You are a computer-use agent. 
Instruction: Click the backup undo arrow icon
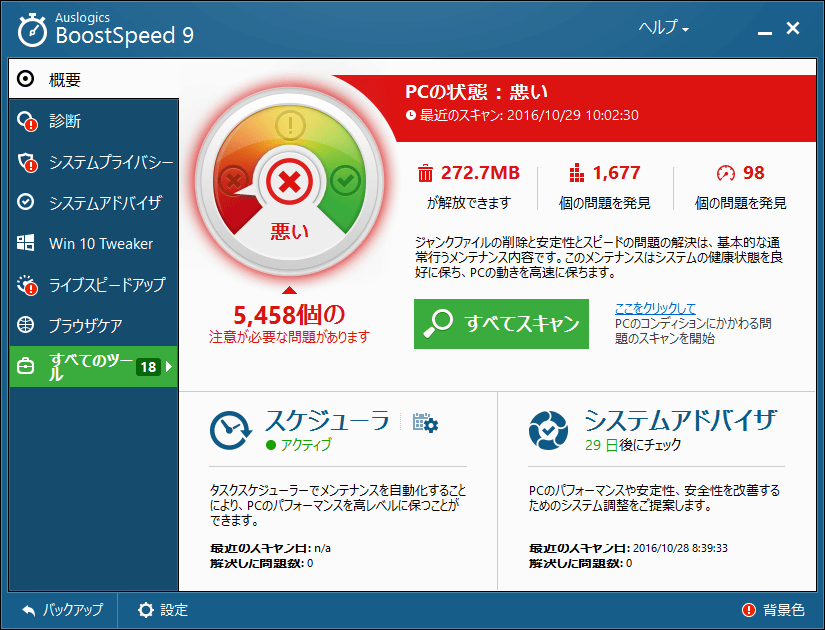29,610
